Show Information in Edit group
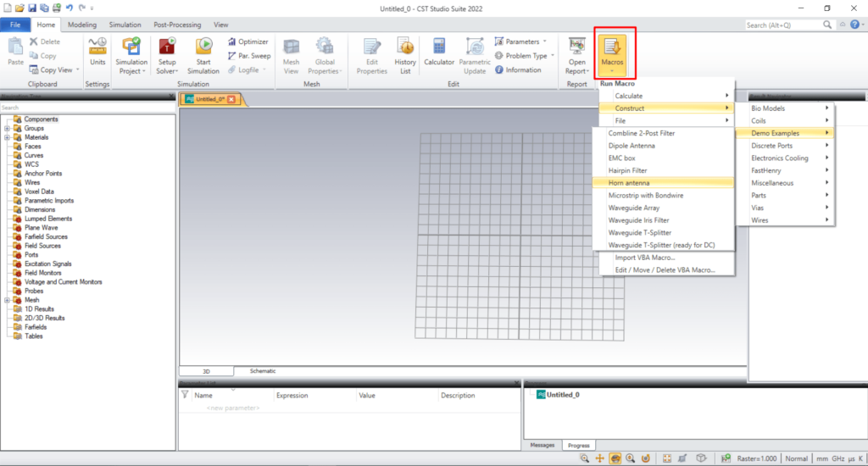 pyautogui.click(x=518, y=69)
